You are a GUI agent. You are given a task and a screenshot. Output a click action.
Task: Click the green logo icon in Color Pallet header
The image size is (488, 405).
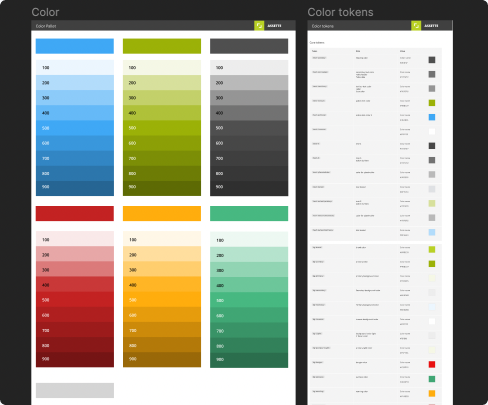click(x=259, y=25)
